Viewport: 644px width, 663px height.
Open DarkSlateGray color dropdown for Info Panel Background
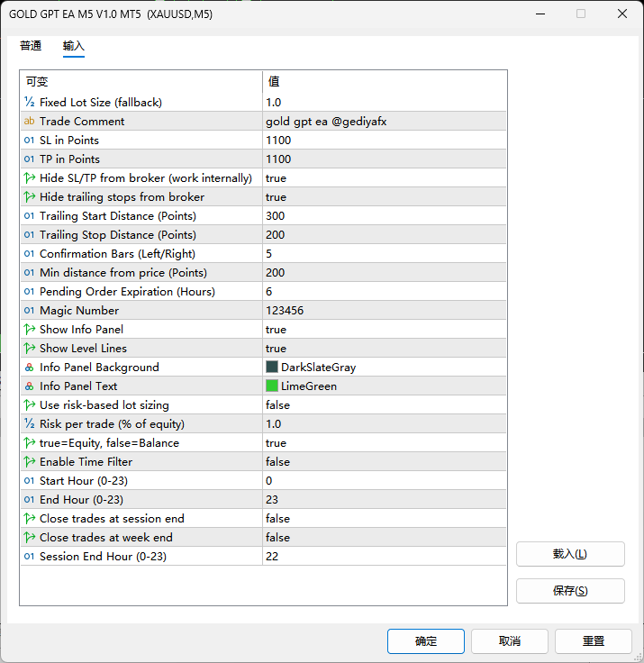coord(385,367)
